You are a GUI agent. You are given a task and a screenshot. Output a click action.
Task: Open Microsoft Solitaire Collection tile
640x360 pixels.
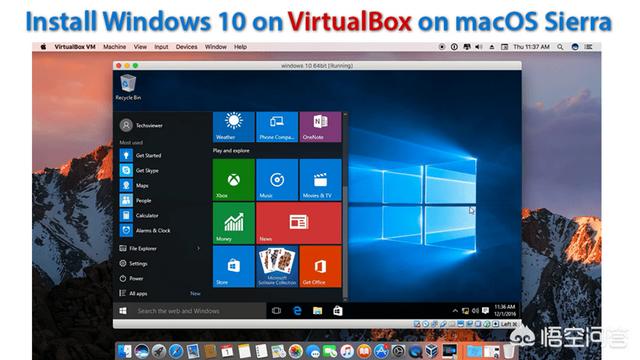[x=277, y=267]
